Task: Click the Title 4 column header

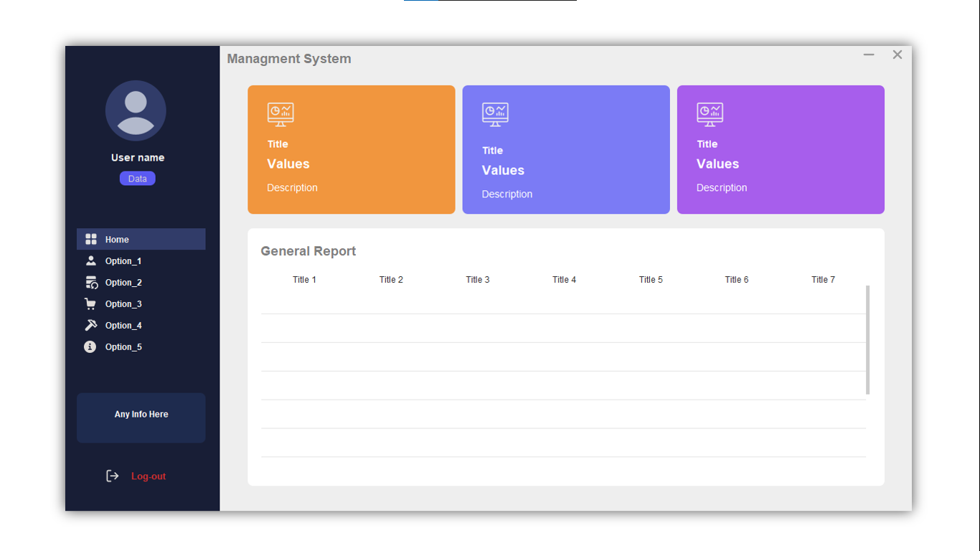Action: (x=564, y=280)
